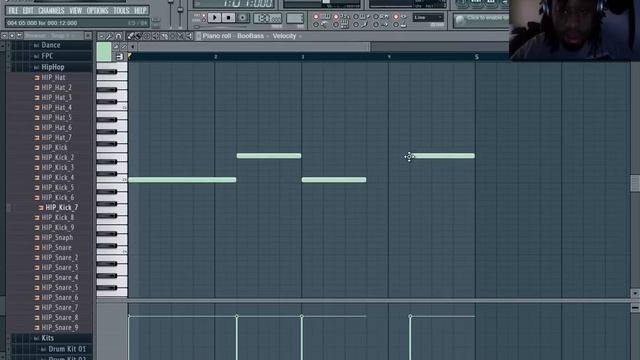Open the FILE menu

pos(13,10)
